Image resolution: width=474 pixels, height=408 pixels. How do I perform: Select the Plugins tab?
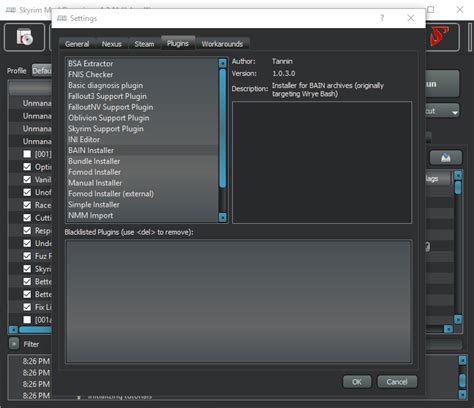178,43
